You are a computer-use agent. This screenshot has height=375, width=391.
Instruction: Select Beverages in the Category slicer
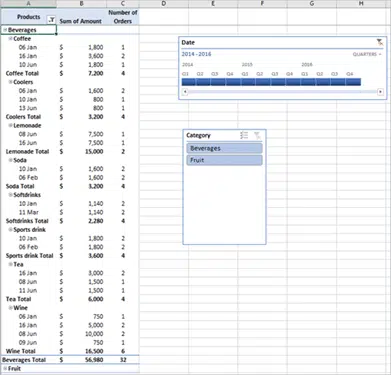[224, 148]
